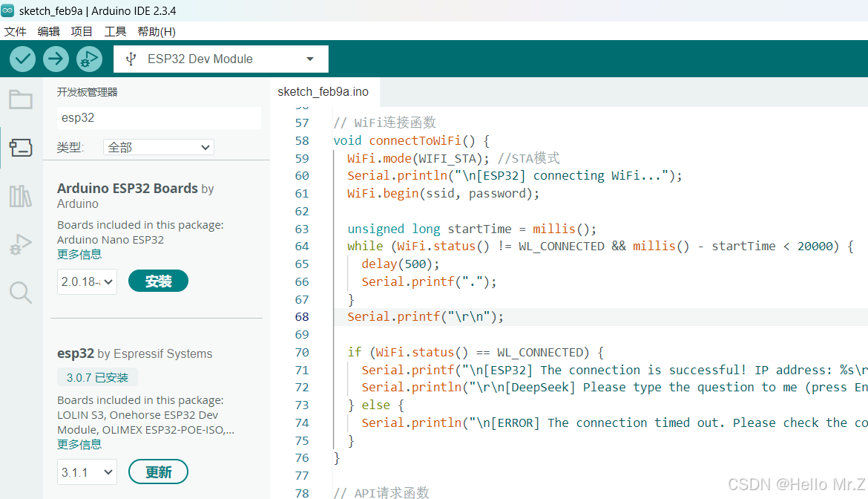Viewport: 868px width, 499px height.
Task: Click the esp32 boards search field
Action: click(x=159, y=117)
